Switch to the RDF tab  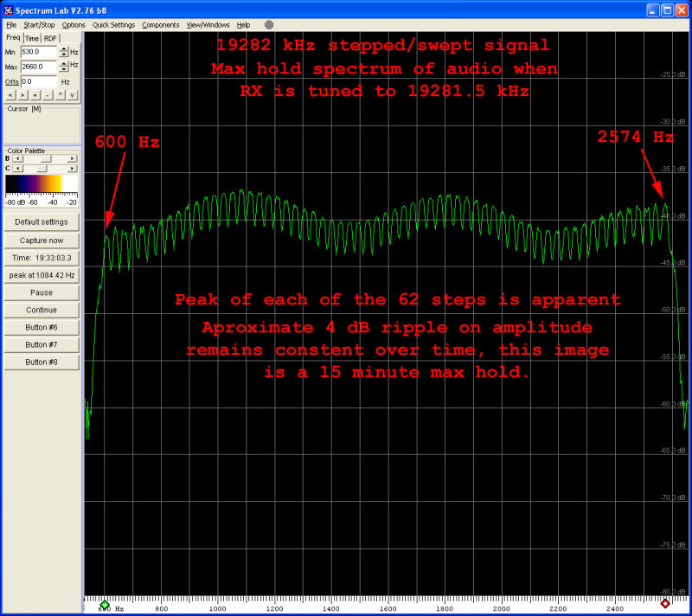coord(50,38)
